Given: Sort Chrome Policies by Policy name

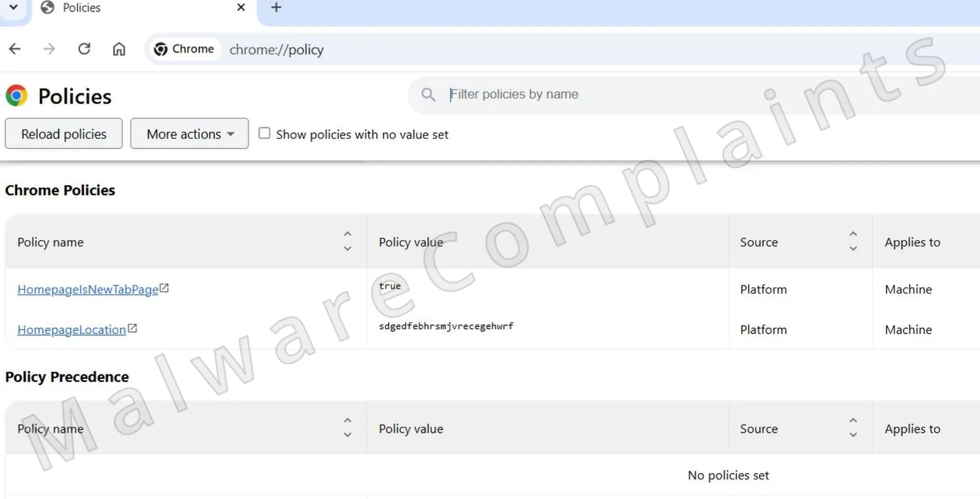Looking at the screenshot, I should pos(348,241).
